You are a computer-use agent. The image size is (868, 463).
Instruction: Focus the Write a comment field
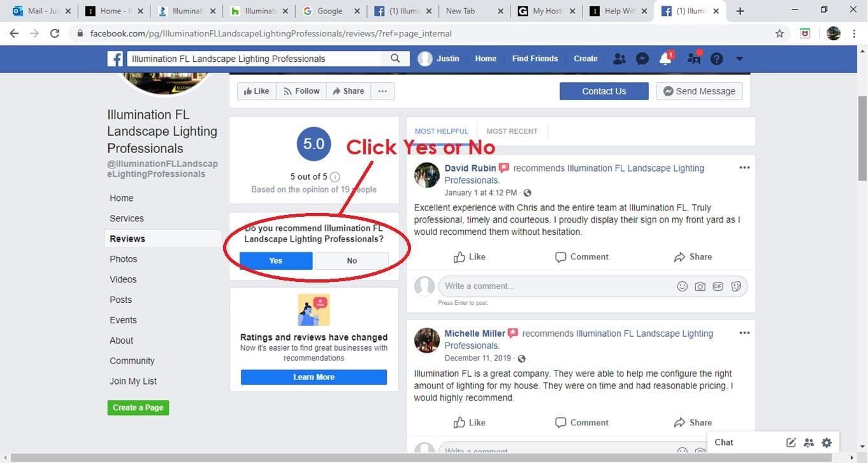593,286
